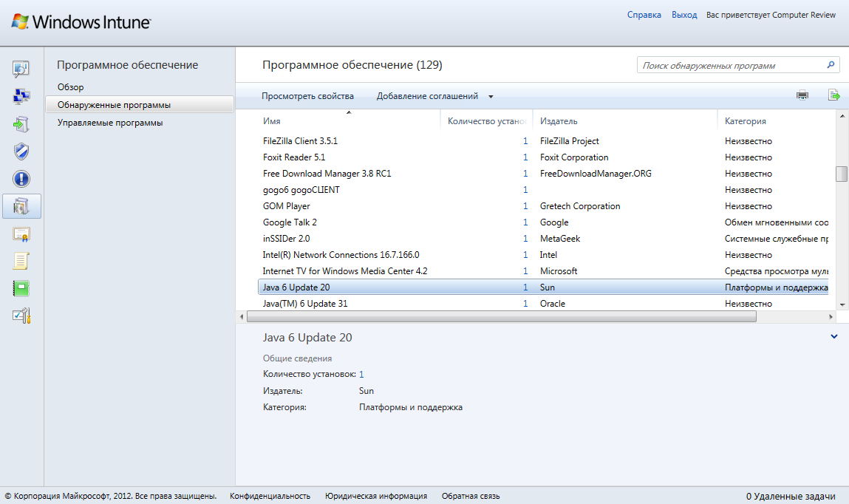
Task: Click the Gretech Corporation publisher cell
Action: pyautogui.click(x=580, y=205)
